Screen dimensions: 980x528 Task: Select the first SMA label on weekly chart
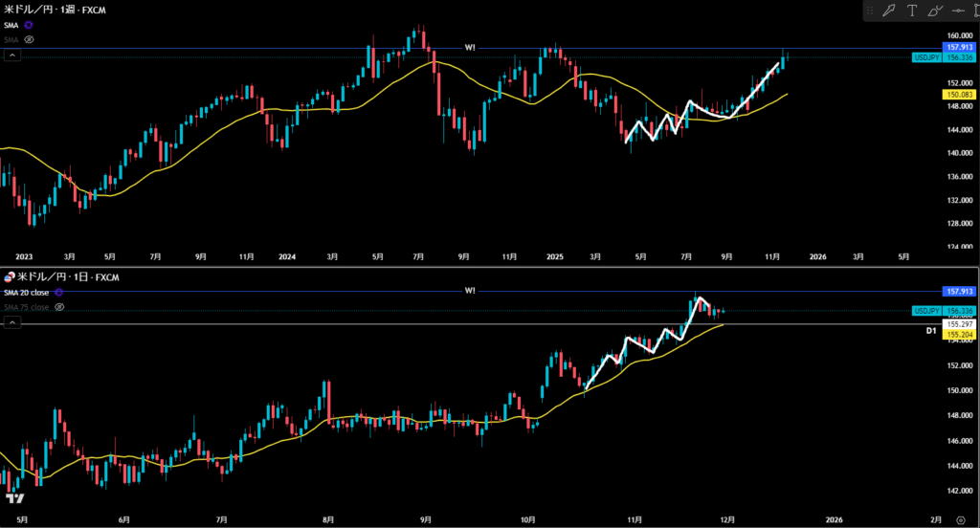coord(11,24)
